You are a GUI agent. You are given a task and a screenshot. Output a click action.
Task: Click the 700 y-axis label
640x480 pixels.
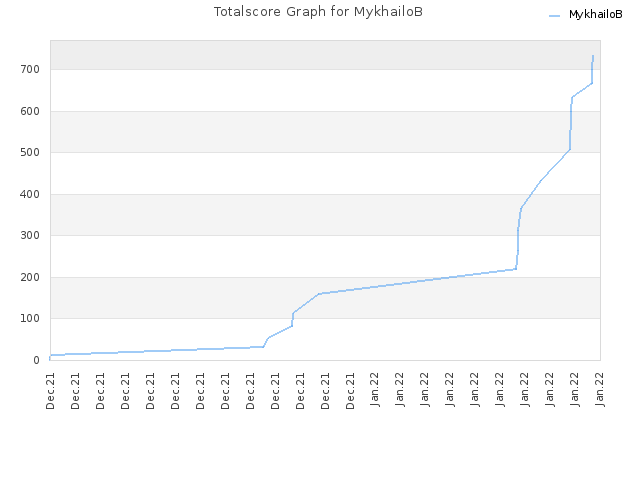tap(30, 69)
